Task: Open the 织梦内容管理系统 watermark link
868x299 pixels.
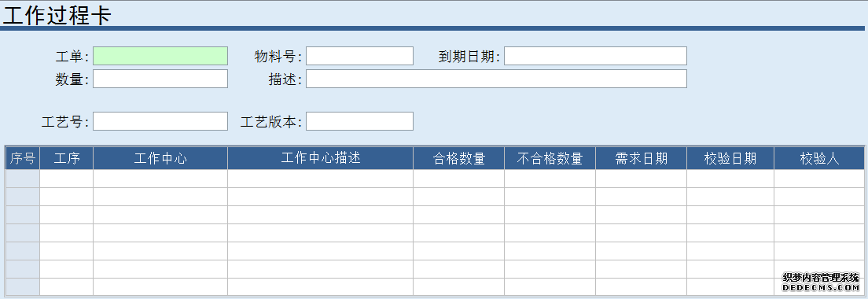Action: 821,282
